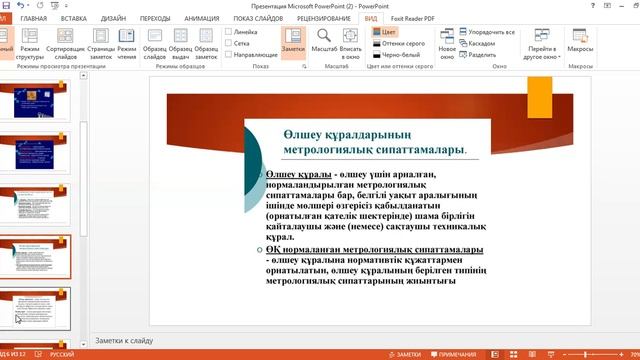Go to the ПОКАЗ СЛАЙДОВ tab
This screenshot has height=360, width=640.
point(258,18)
